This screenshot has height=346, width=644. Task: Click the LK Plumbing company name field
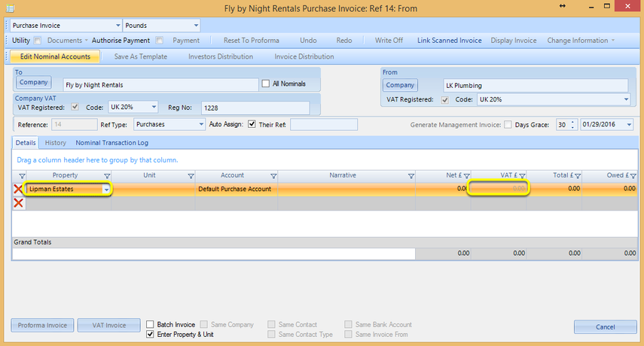(x=536, y=85)
